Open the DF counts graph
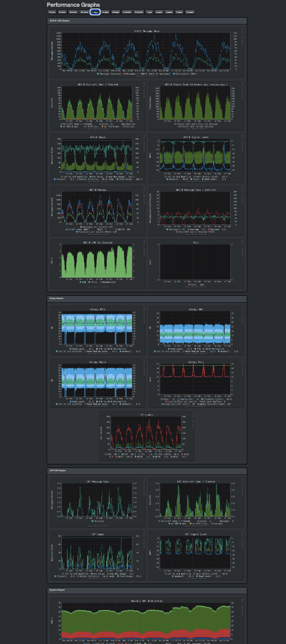Viewport: 286px width, 644px height. [x=147, y=436]
